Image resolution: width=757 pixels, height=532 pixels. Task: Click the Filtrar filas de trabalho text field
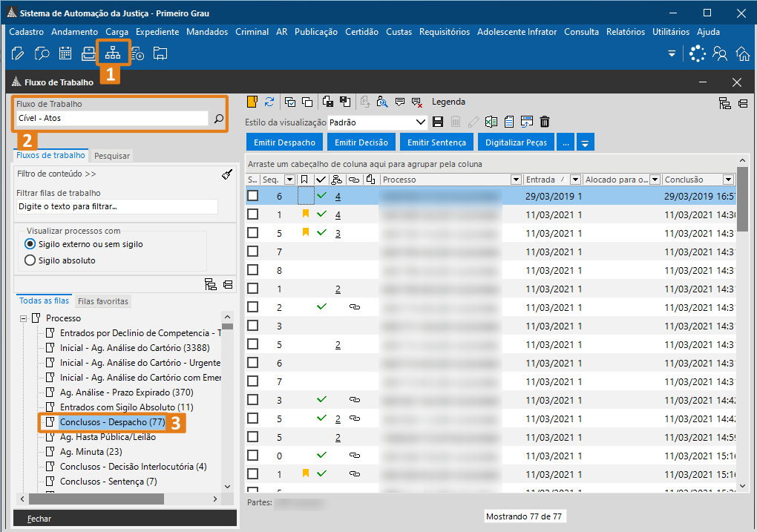[x=117, y=206]
